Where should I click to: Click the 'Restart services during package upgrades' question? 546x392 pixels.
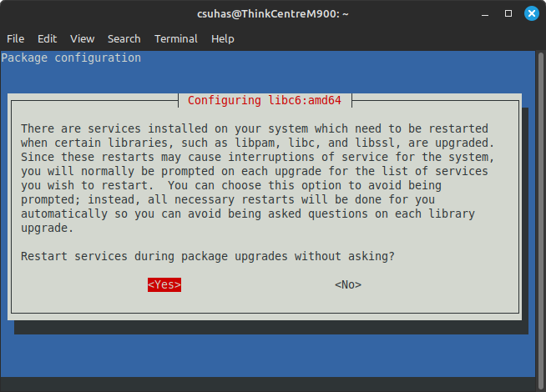click(208, 256)
